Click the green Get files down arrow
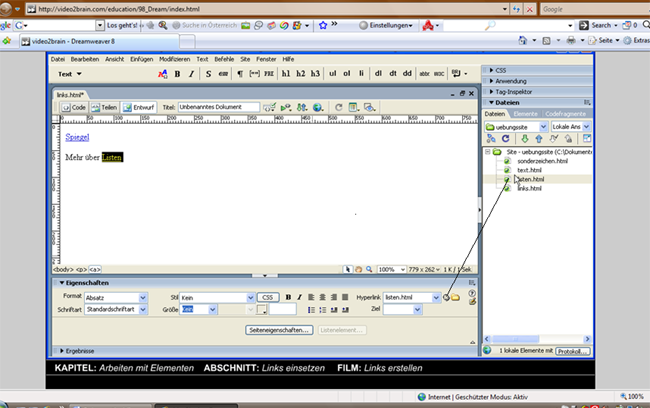 click(524, 138)
